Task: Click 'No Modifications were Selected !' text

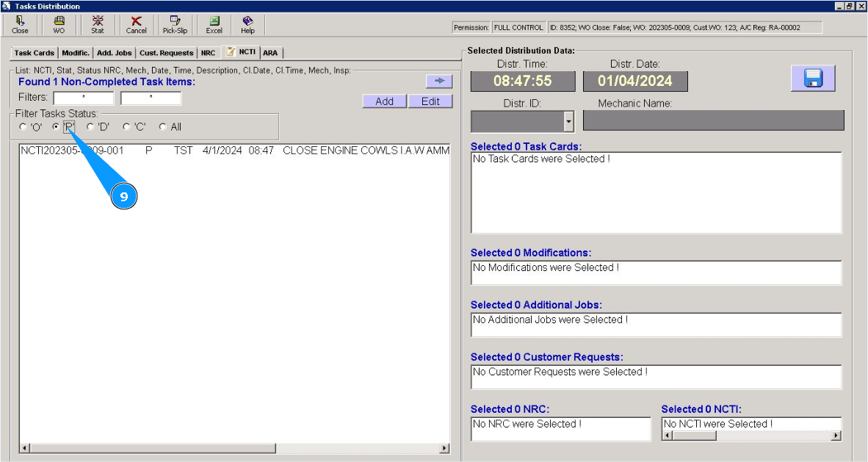Action: [546, 267]
